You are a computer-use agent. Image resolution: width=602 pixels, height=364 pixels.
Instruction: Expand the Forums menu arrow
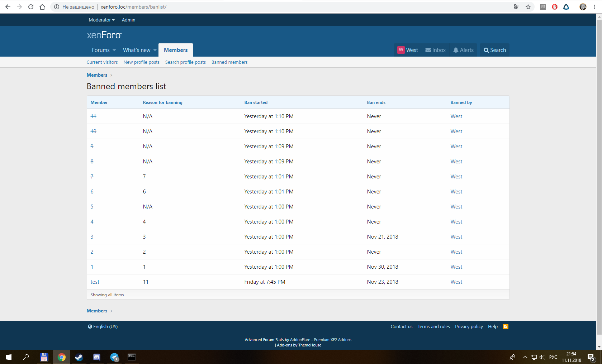tap(114, 50)
